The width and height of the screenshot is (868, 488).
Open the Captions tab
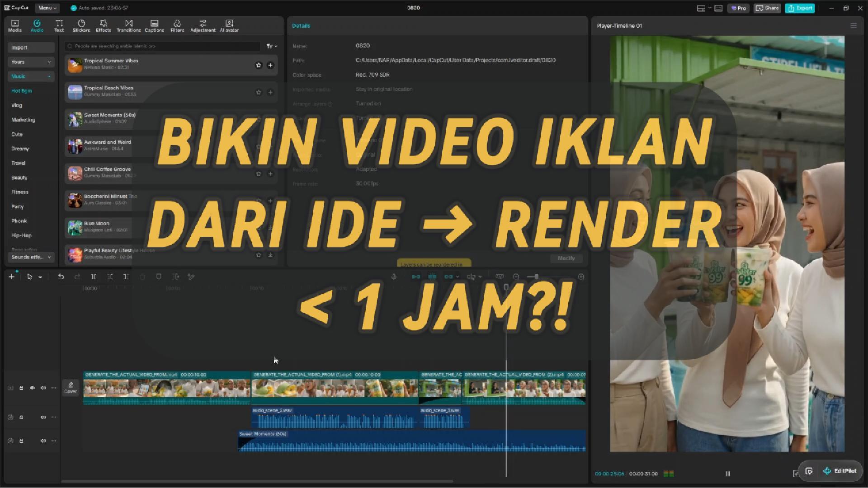point(154,26)
